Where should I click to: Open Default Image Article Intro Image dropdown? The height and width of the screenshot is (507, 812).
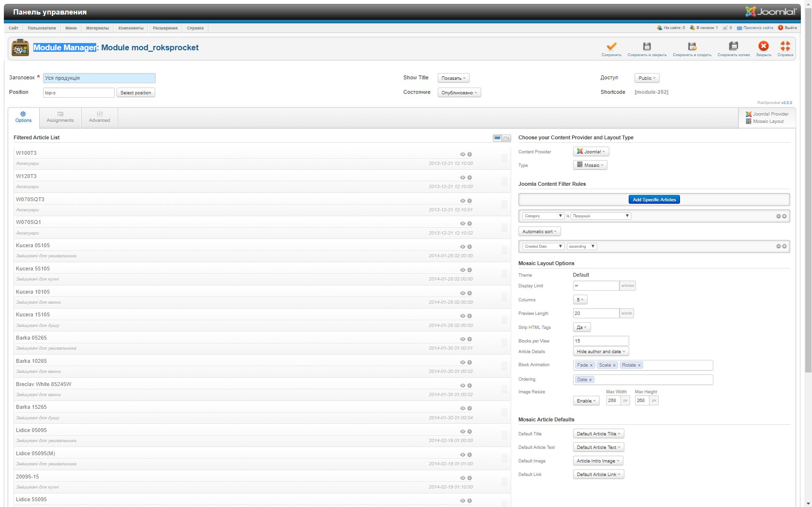(598, 461)
